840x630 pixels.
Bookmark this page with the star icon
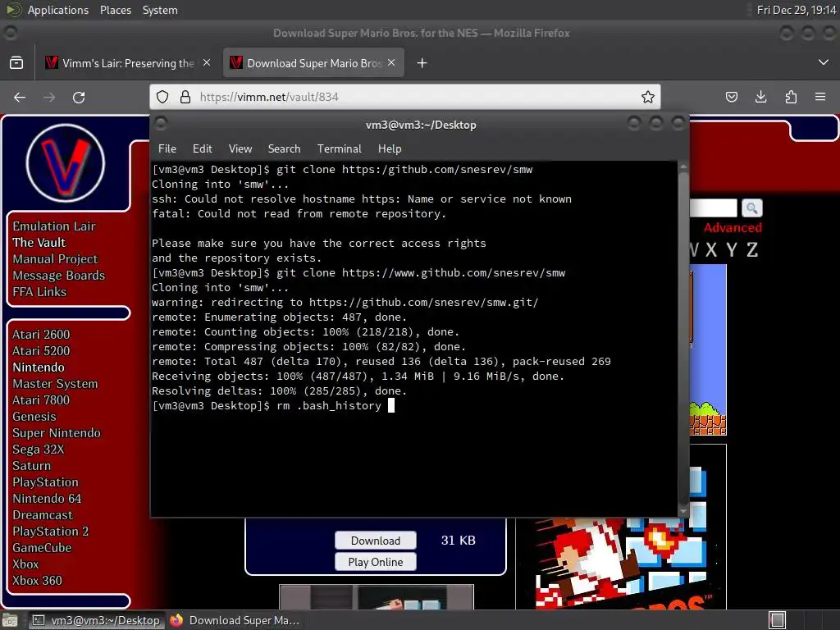[x=648, y=97]
